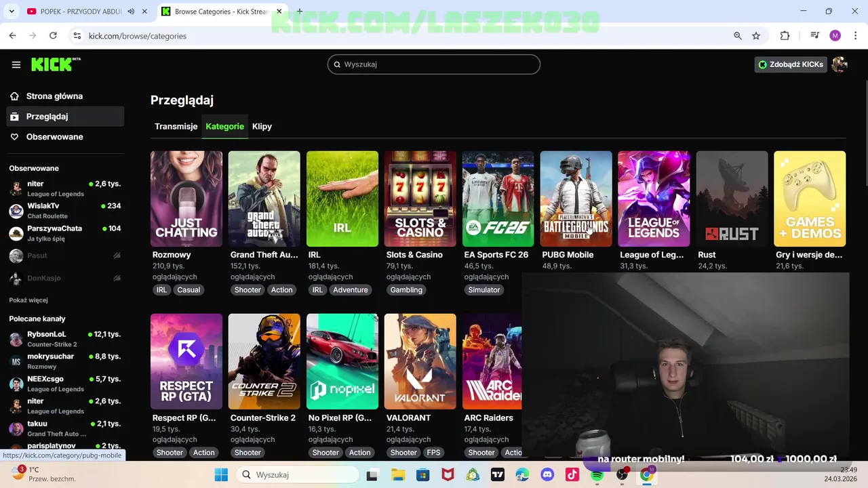This screenshot has width=868, height=488.
Task: Open NEEXcsgo recommended channel
Action: coord(65,384)
